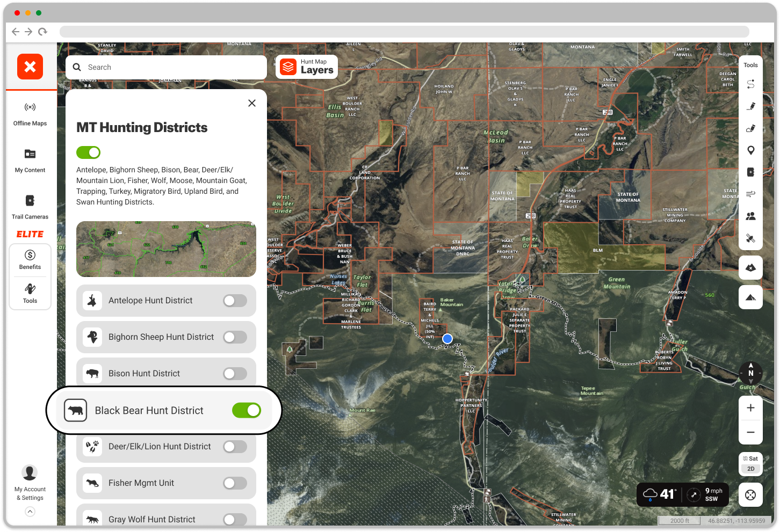Select the satellite imagery tool
780x532 pixels.
pos(750,238)
